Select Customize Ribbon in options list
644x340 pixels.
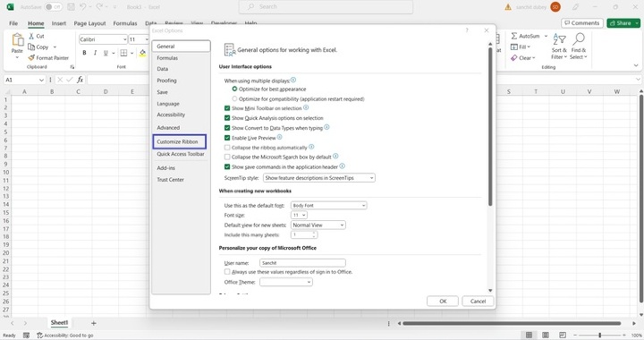[180, 141]
